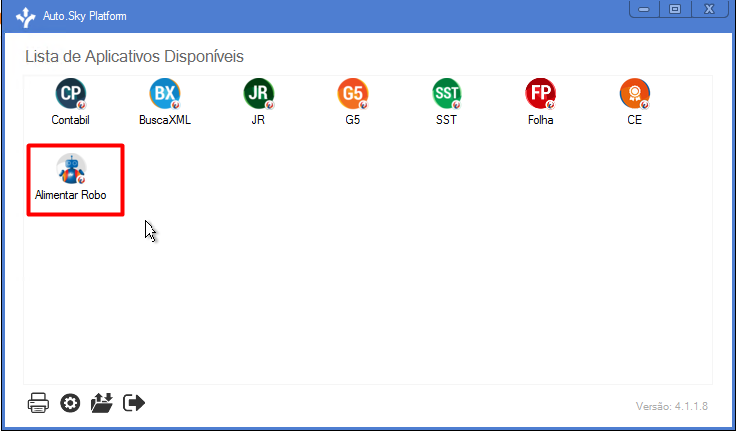Maximize the Auto.Sky Platform window

coord(675,9)
